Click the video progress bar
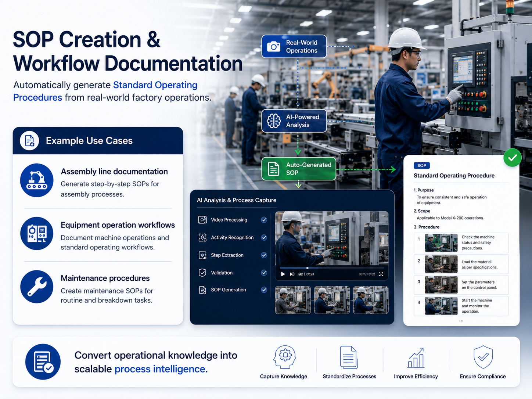 331,268
